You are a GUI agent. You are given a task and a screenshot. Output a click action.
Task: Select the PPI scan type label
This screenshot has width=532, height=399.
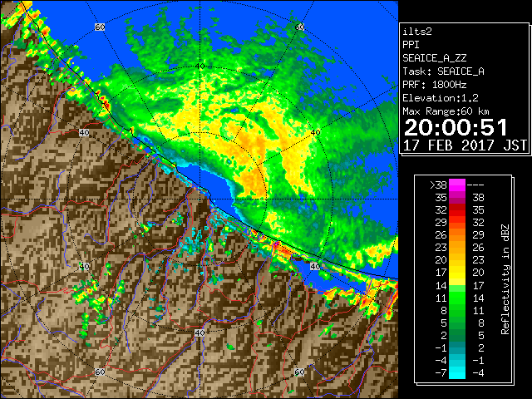coord(411,45)
